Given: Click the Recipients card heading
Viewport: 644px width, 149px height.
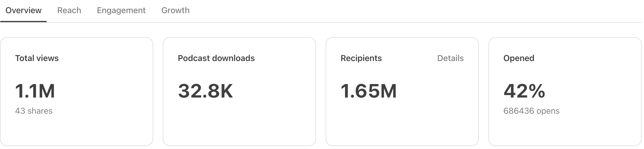Looking at the screenshot, I should tap(361, 58).
